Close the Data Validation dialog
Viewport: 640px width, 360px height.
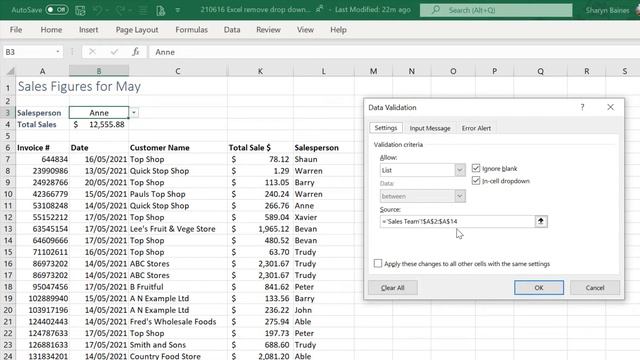coord(610,107)
